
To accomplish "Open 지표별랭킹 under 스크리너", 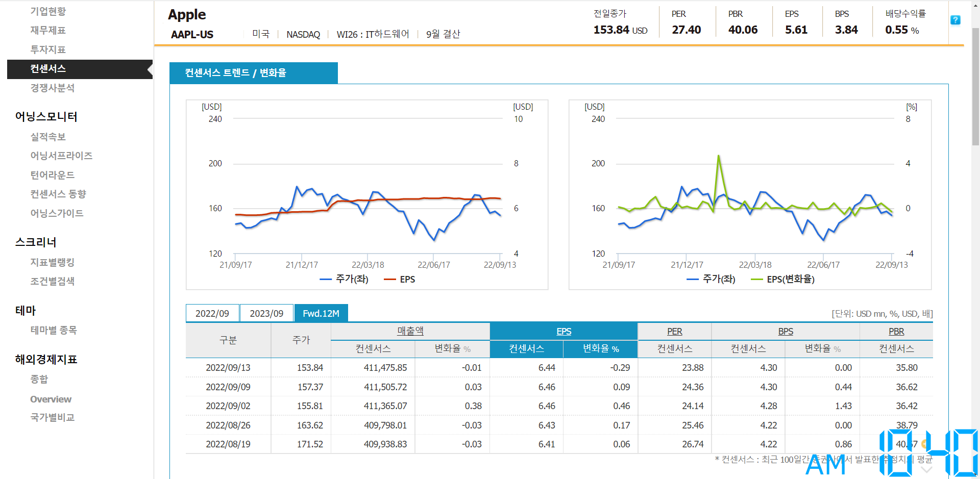I will tap(53, 262).
